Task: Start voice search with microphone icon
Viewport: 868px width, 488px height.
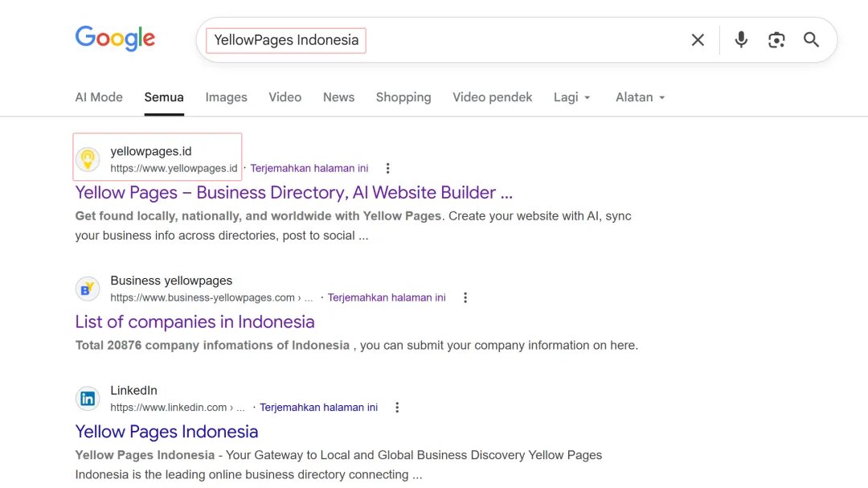Action: pos(741,40)
